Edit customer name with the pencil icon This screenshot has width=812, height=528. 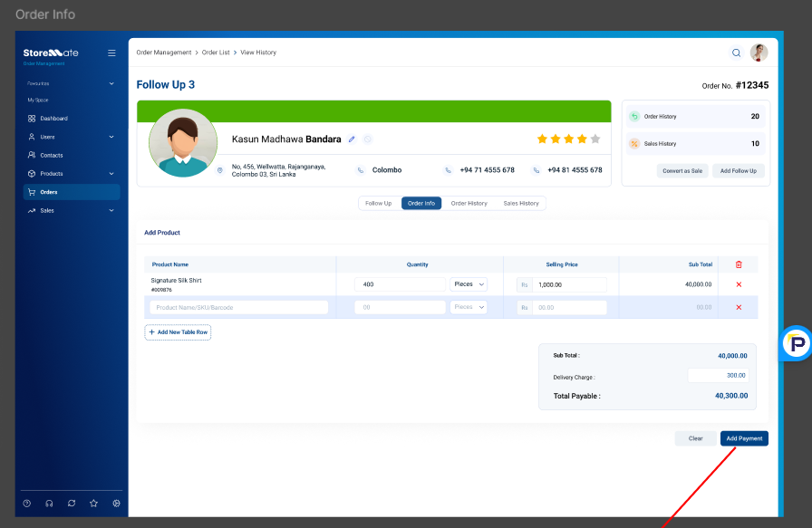coord(352,139)
